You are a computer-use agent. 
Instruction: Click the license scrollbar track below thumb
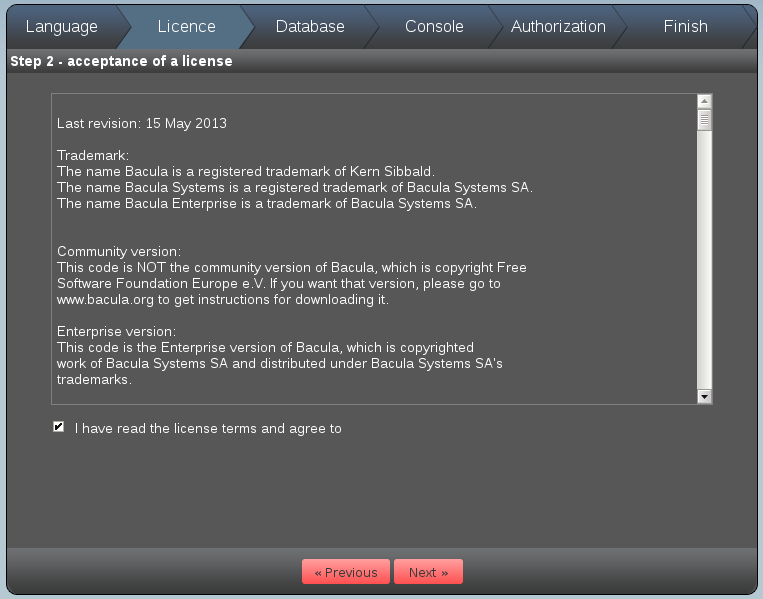coord(704,260)
